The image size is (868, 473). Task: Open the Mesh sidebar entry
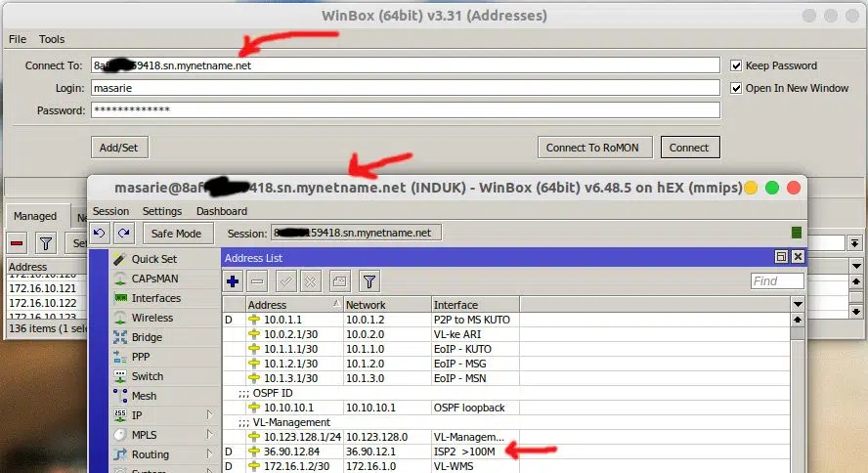(144, 396)
